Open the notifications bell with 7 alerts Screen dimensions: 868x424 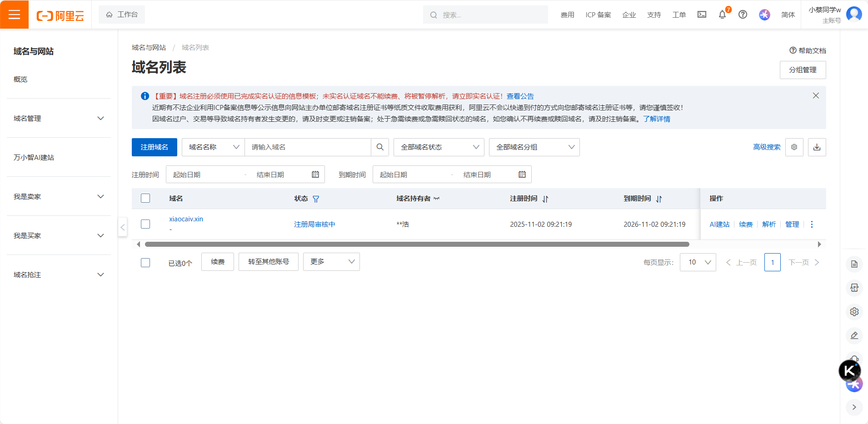(x=722, y=15)
